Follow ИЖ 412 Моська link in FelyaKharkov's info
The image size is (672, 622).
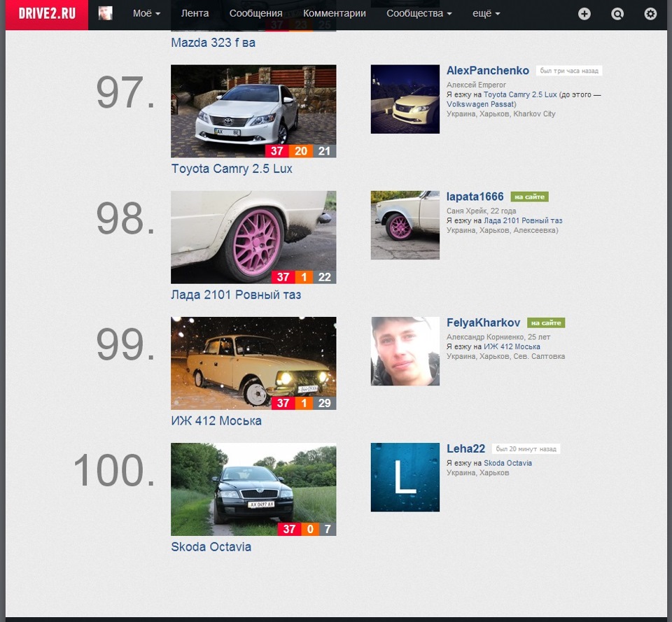512,346
